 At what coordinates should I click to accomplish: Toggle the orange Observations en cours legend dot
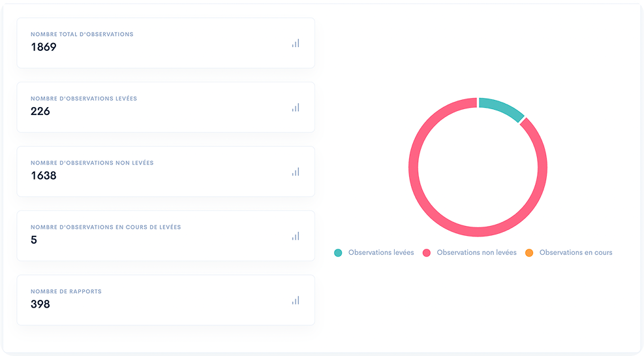pos(529,253)
